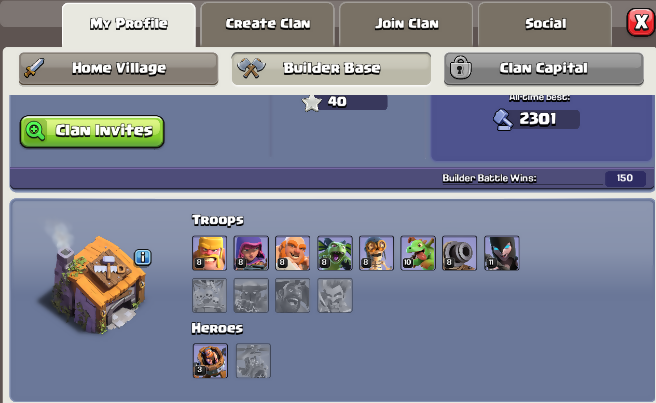Select the Battle Machine hero icon

[210, 361]
